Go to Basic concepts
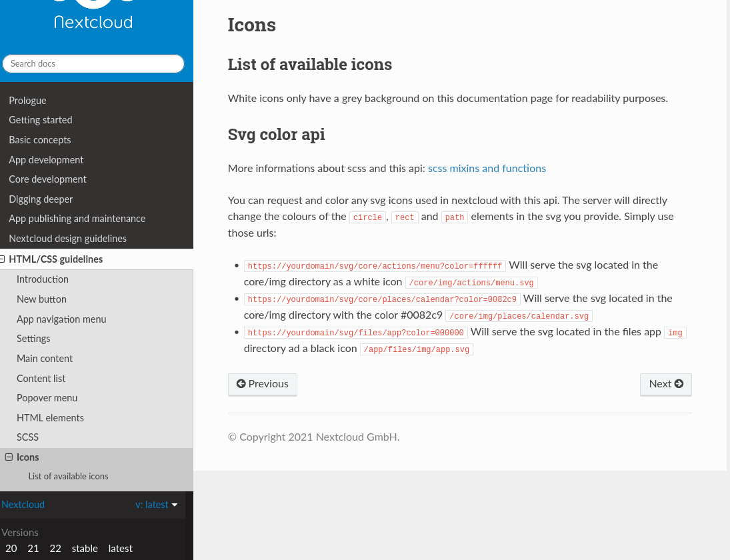The width and height of the screenshot is (730, 560). [39, 140]
